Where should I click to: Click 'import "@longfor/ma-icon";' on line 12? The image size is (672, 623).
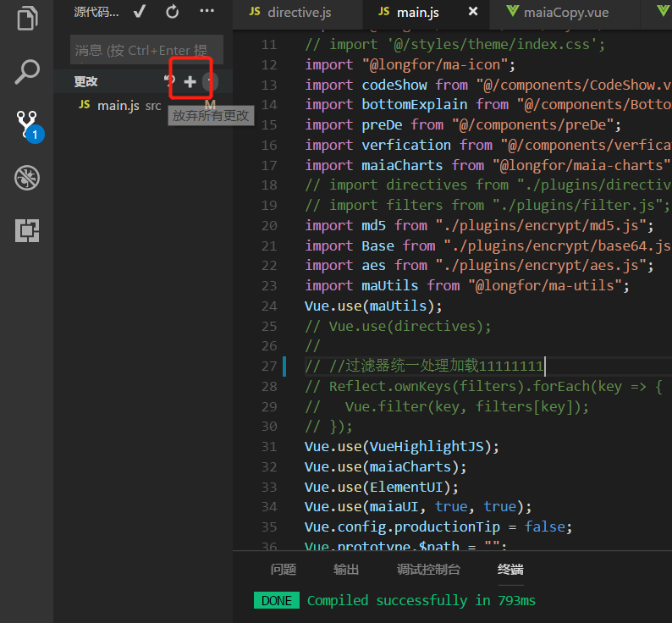pos(410,64)
